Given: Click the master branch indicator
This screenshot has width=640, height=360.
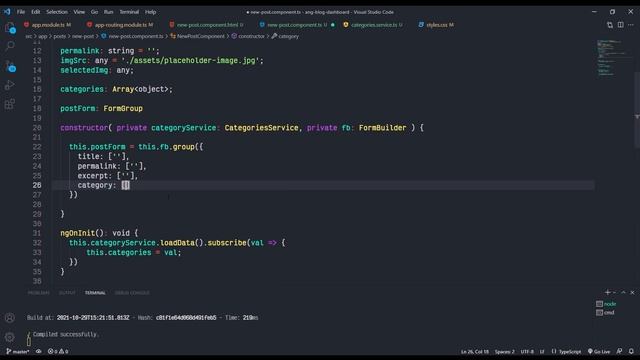Looking at the screenshot, I should click(x=18, y=351).
